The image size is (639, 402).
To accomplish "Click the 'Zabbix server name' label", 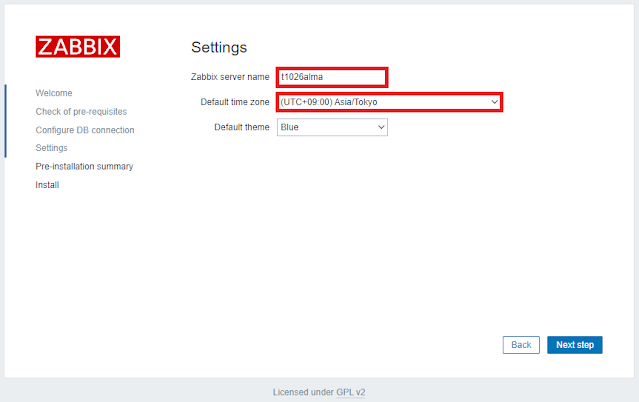I will point(230,77).
